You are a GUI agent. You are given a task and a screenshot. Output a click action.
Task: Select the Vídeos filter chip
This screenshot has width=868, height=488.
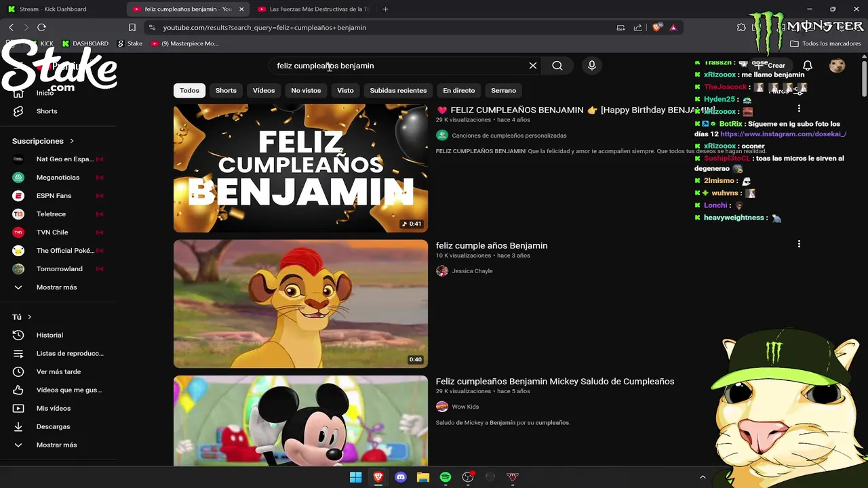(x=264, y=90)
